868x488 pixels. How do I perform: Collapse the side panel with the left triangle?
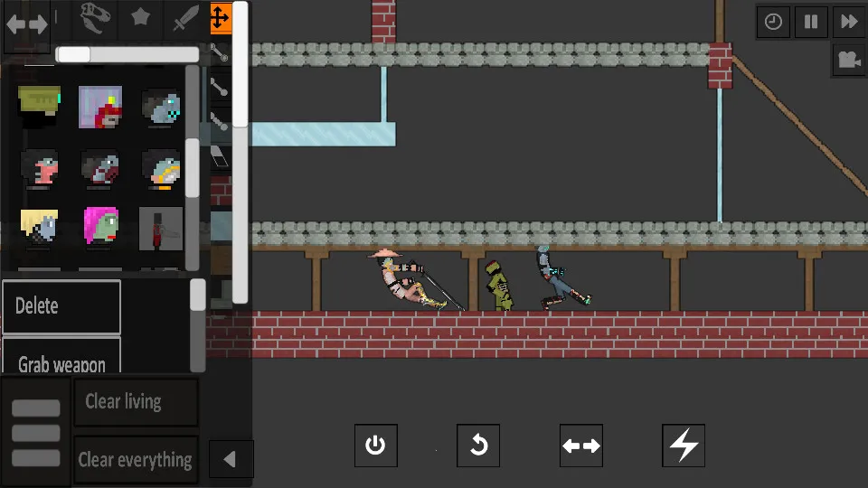click(230, 459)
